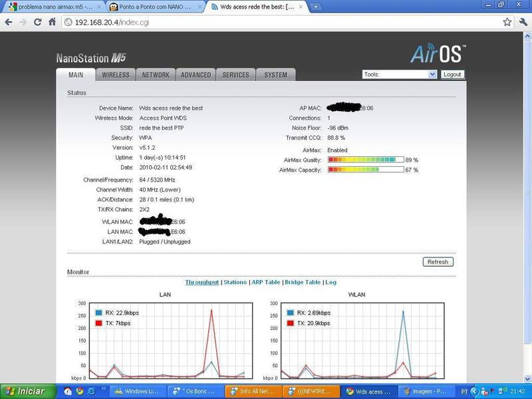Click the WLAN RX blue legend swatch

coord(291,313)
